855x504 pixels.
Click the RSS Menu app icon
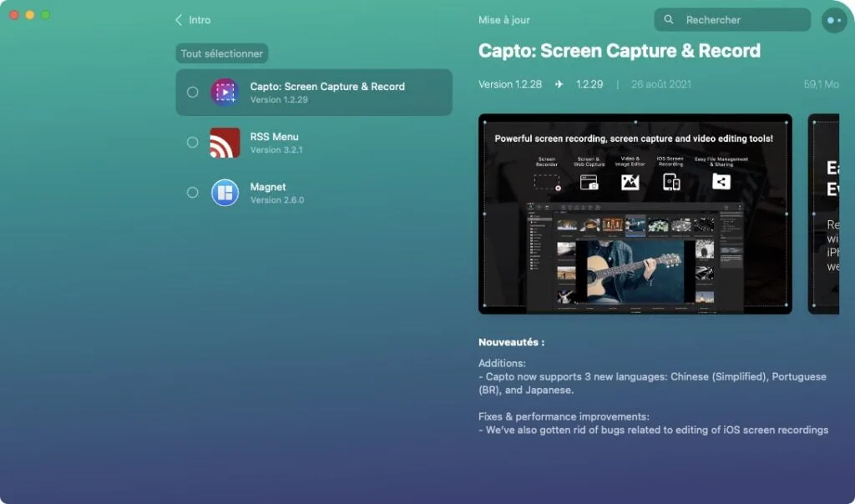pyautogui.click(x=225, y=143)
